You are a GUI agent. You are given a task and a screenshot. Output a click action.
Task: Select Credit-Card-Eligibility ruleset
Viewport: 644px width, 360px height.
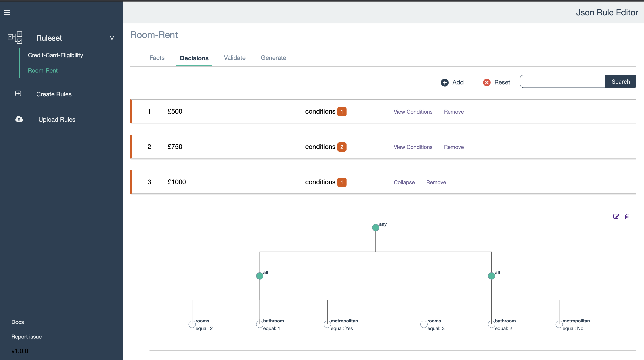(55, 55)
